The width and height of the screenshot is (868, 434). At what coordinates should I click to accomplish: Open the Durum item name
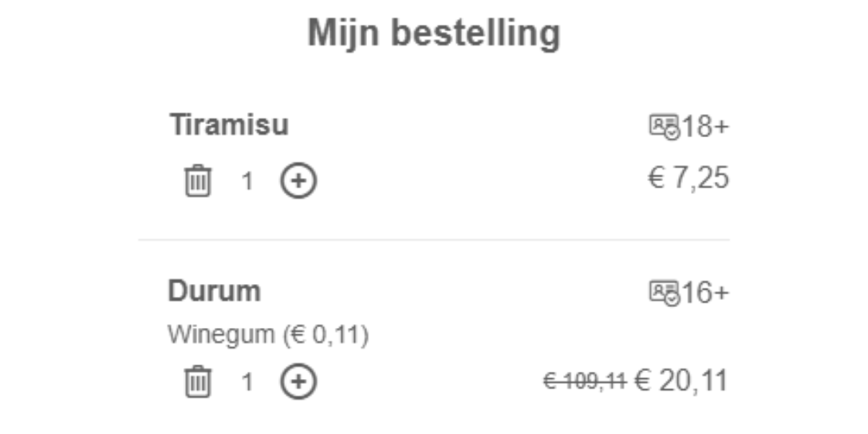(x=214, y=291)
